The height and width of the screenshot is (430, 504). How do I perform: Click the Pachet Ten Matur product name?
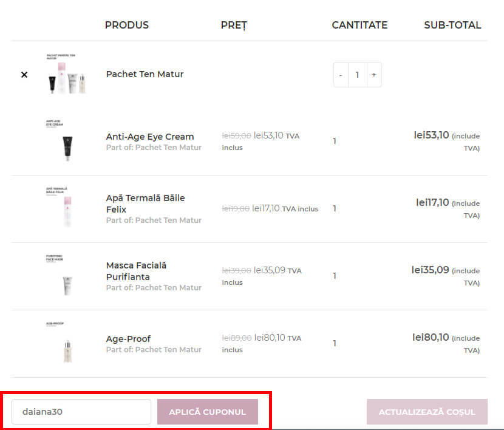click(145, 74)
